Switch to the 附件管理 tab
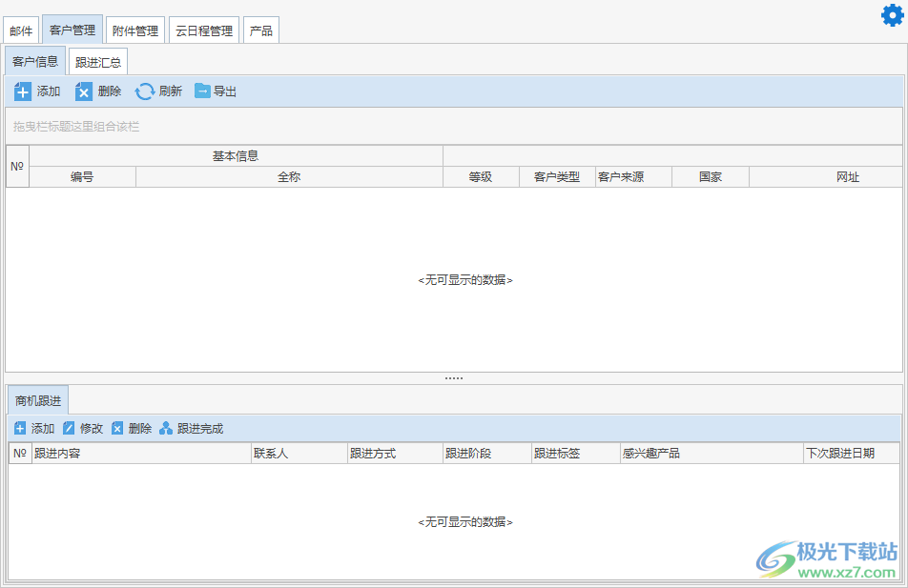The image size is (908, 588). coord(134,30)
